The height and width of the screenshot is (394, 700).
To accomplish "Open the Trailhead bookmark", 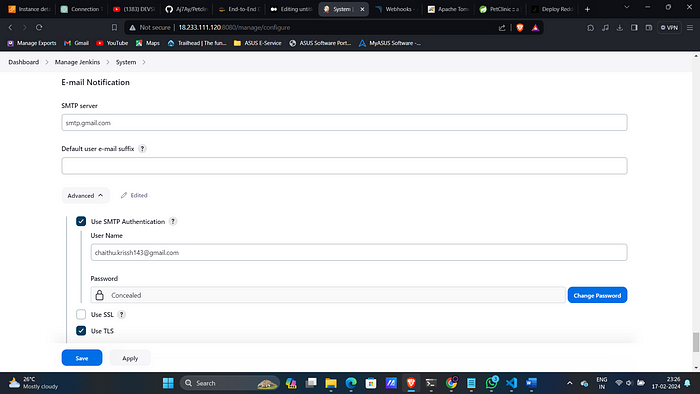I will tap(197, 43).
